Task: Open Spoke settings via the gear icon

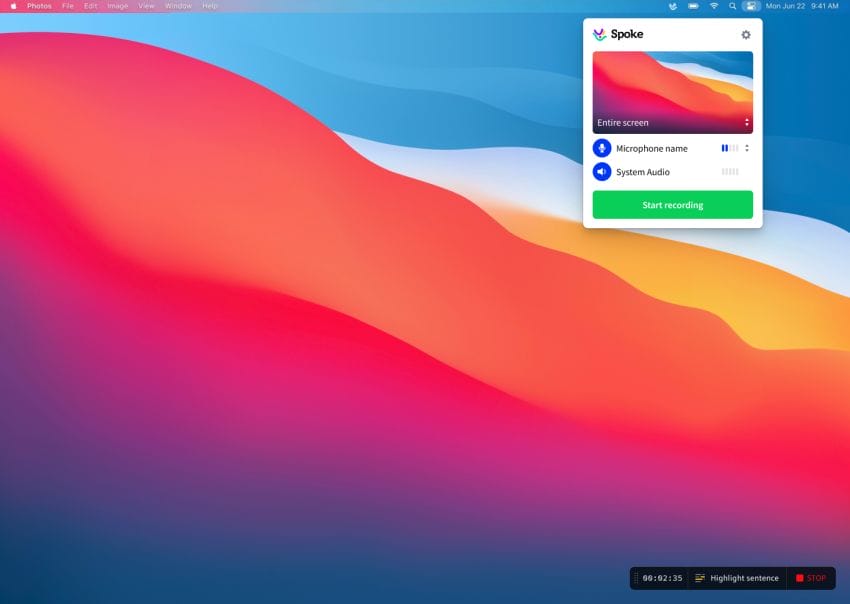Action: point(745,33)
